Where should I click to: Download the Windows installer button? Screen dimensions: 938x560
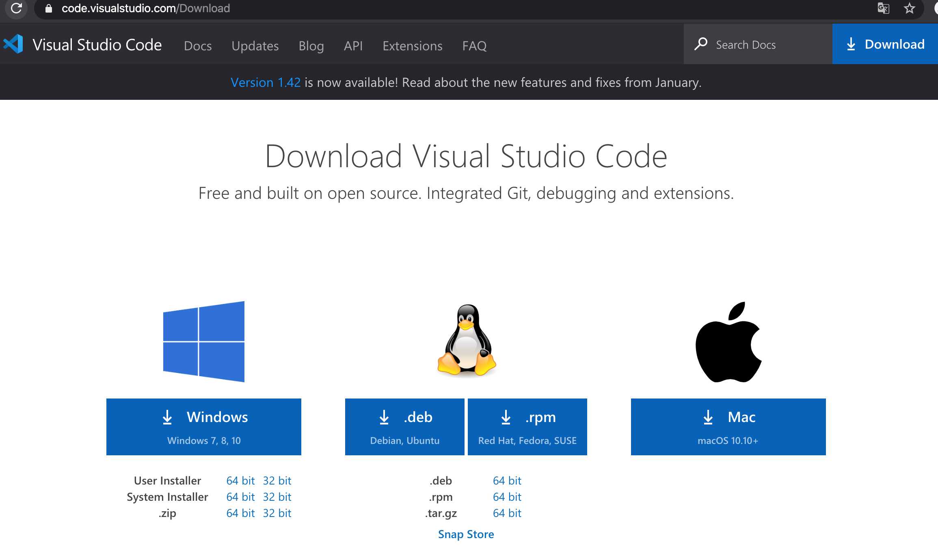(x=204, y=427)
